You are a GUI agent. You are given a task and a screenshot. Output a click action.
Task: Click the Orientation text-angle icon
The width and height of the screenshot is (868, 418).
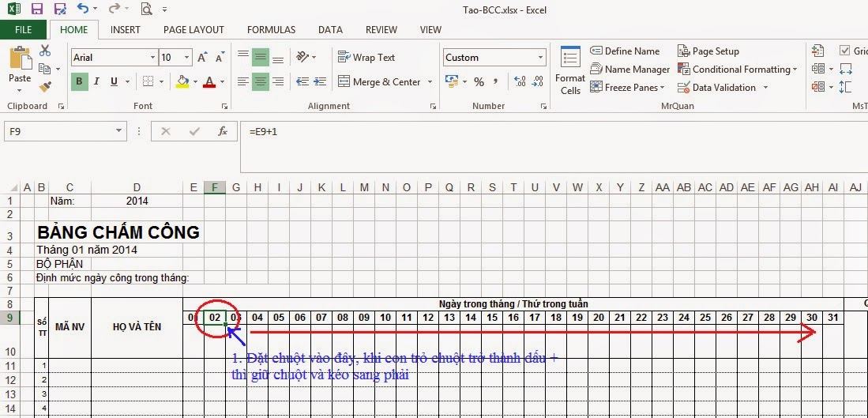[302, 56]
